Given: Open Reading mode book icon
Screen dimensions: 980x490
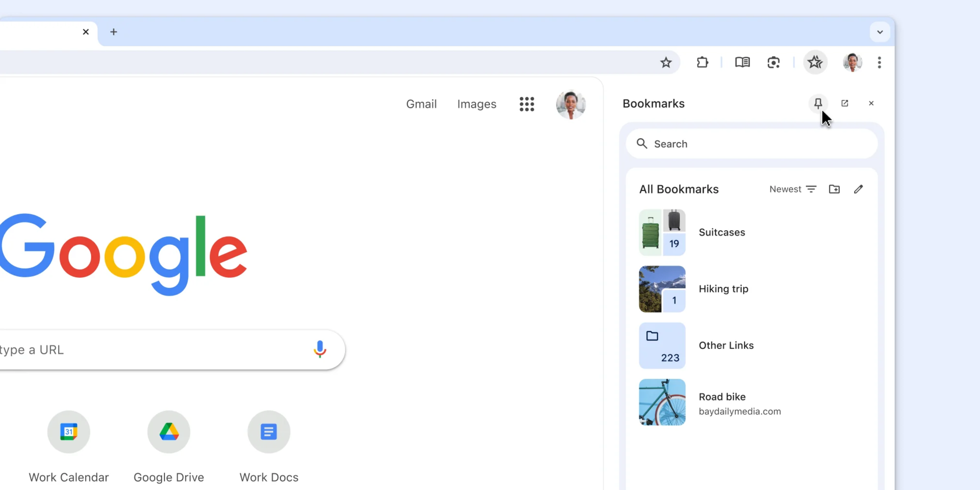Looking at the screenshot, I should 742,62.
